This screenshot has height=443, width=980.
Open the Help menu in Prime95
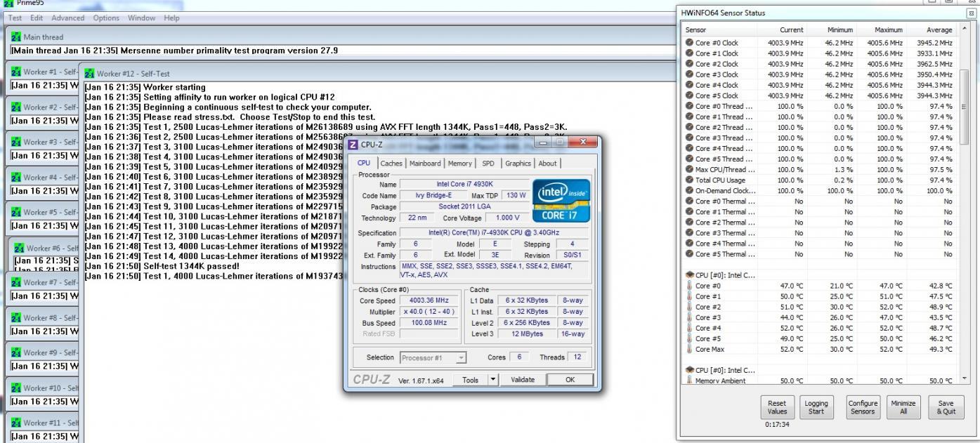(171, 18)
